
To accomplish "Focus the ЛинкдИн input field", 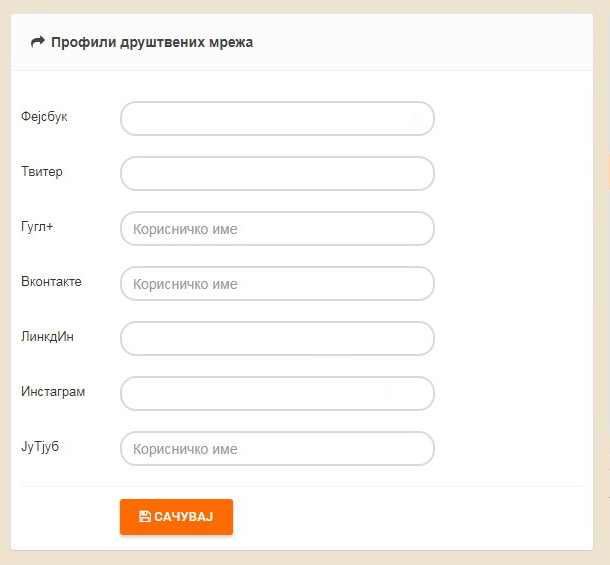I will click(x=277, y=339).
